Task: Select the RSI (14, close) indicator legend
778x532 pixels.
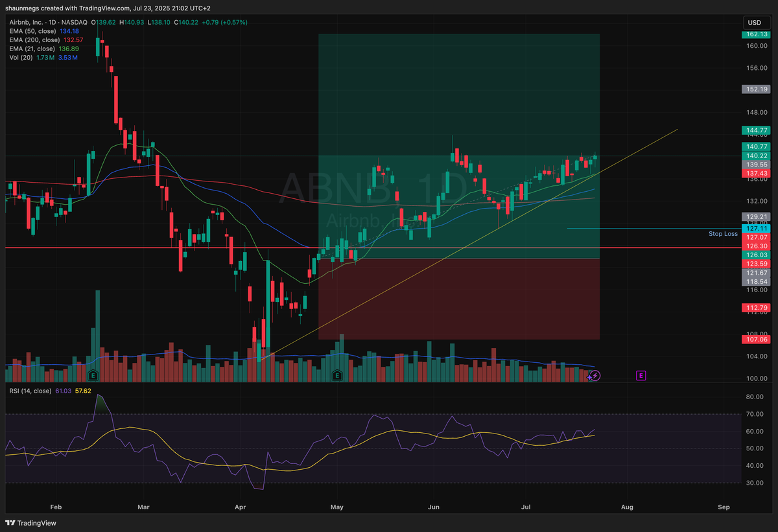Action: (x=30, y=389)
